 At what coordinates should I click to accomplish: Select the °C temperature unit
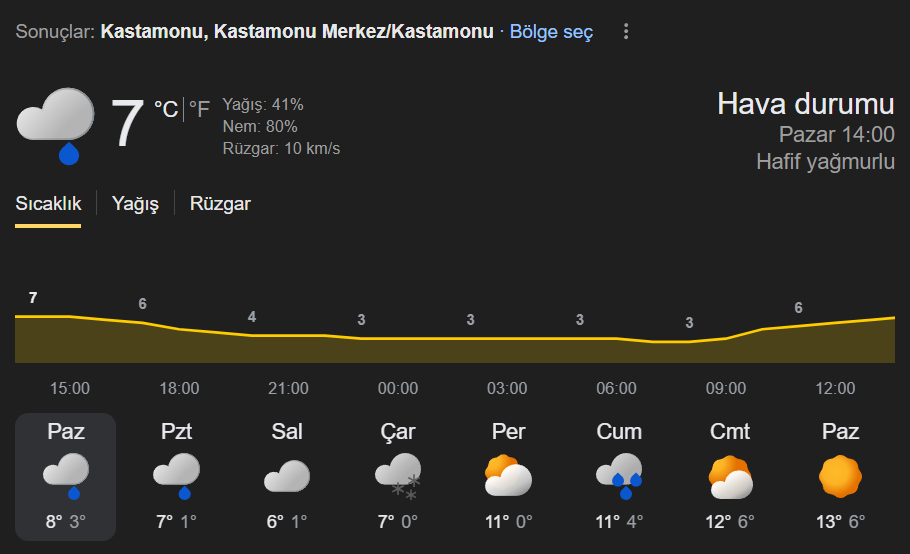[166, 109]
